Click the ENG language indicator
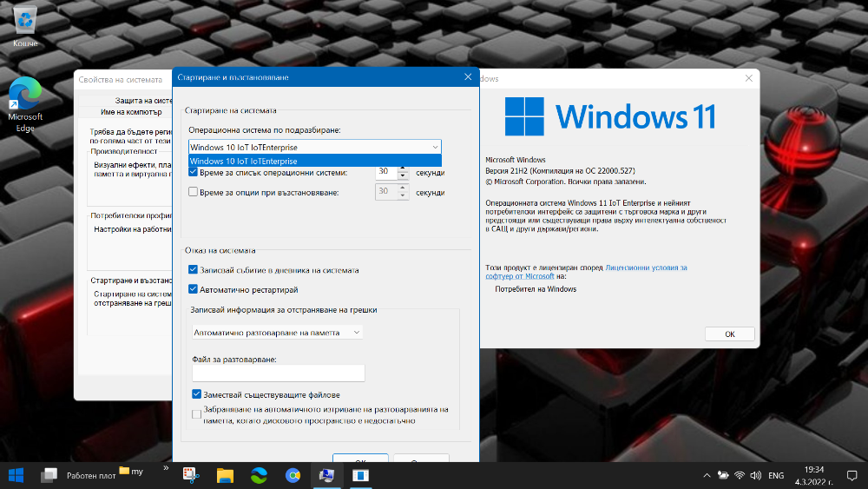Screen dimensions: 868x489 click(776, 475)
